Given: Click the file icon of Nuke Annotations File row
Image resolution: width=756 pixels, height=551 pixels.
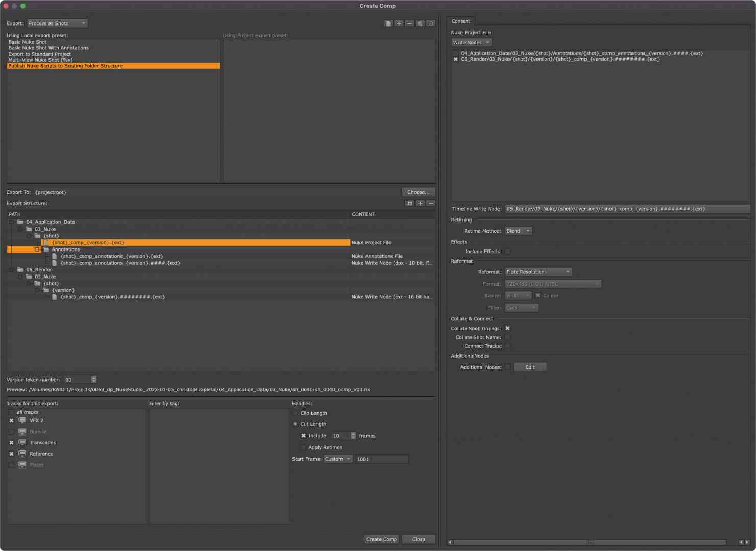Looking at the screenshot, I should point(55,256).
